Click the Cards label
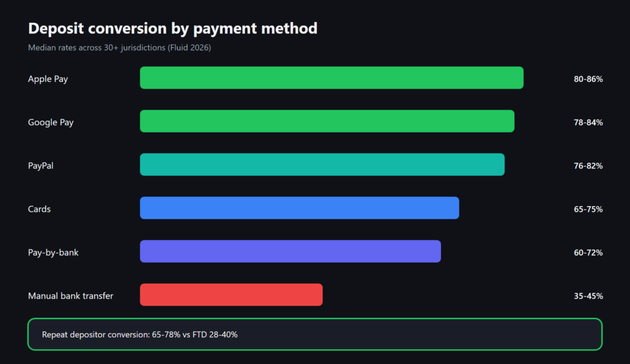Screen dimensions: 630x364 pyautogui.click(x=39, y=209)
